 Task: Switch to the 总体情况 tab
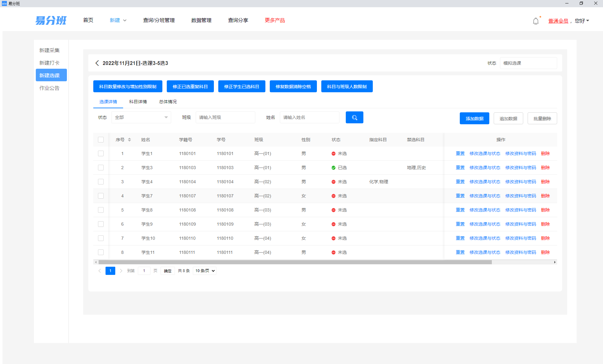coord(168,102)
